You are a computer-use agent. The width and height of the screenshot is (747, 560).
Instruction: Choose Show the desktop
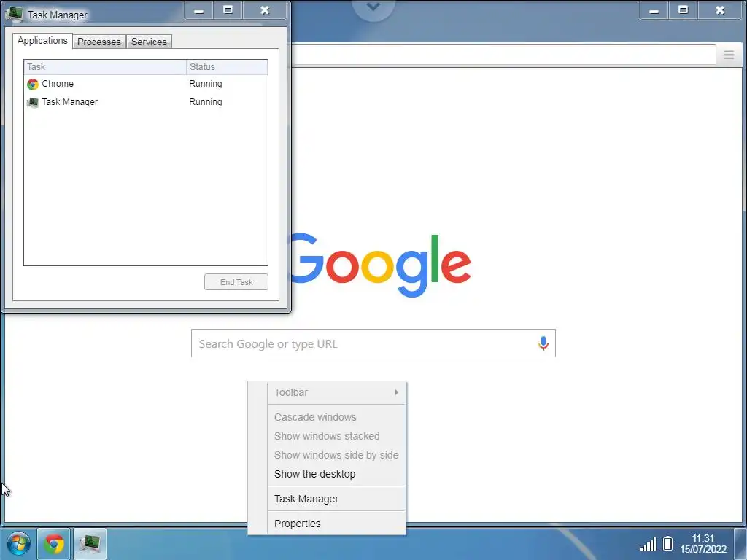point(327,474)
